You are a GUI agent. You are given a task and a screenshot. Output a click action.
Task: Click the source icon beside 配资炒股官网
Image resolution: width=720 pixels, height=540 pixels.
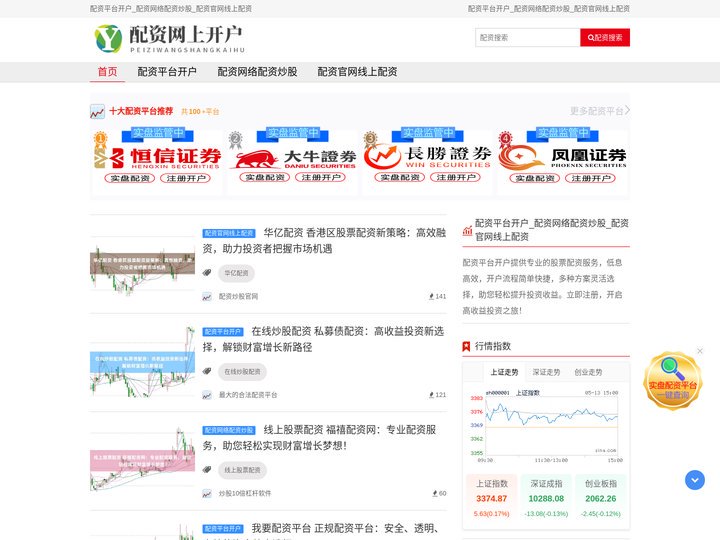pos(207,297)
